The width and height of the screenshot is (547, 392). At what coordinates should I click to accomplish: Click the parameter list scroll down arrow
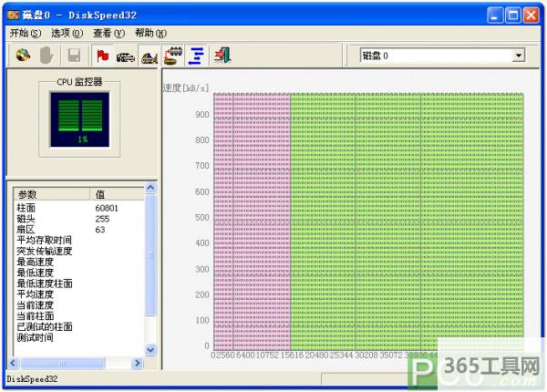[x=151, y=350]
